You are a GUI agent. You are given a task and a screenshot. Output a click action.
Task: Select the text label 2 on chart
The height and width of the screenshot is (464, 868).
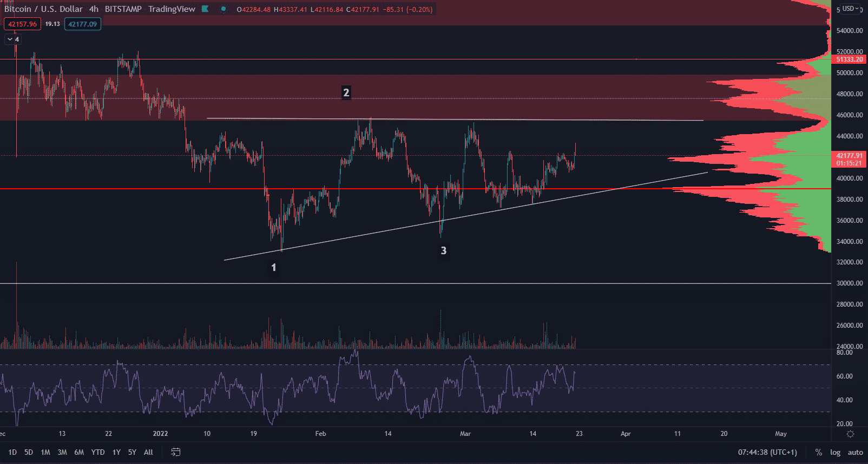pos(346,92)
